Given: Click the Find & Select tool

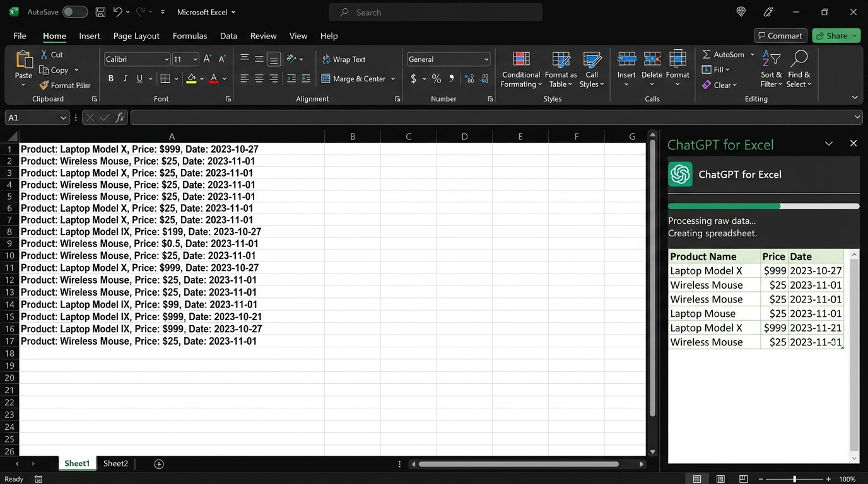Looking at the screenshot, I should [799, 68].
